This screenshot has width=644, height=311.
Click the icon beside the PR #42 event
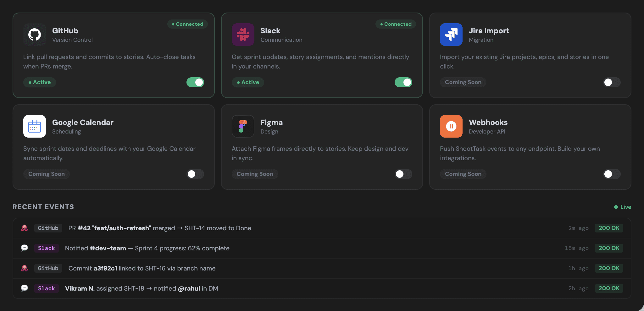[25, 228]
